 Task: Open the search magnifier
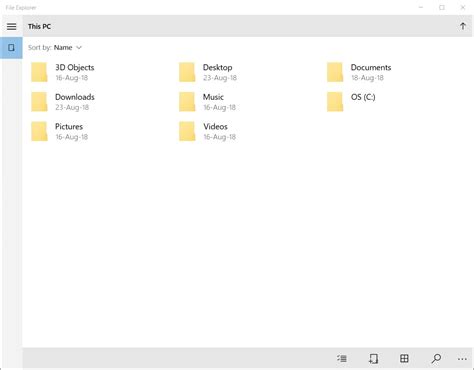[436, 359]
